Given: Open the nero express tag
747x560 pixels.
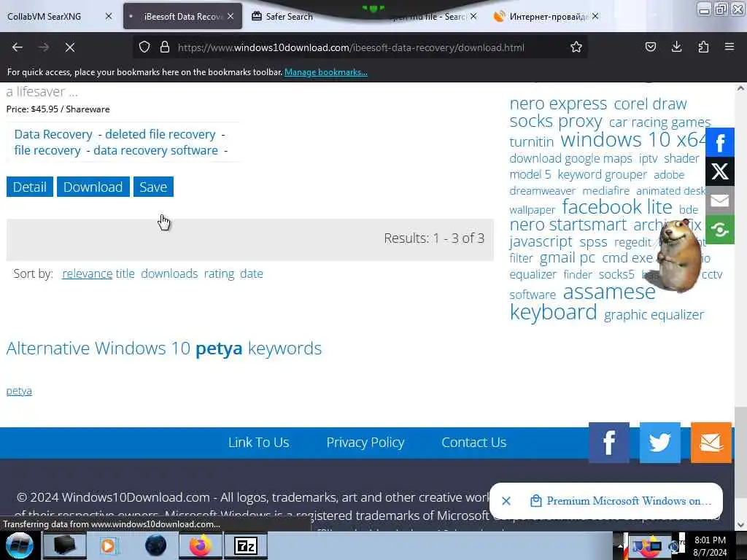Looking at the screenshot, I should click(x=558, y=104).
